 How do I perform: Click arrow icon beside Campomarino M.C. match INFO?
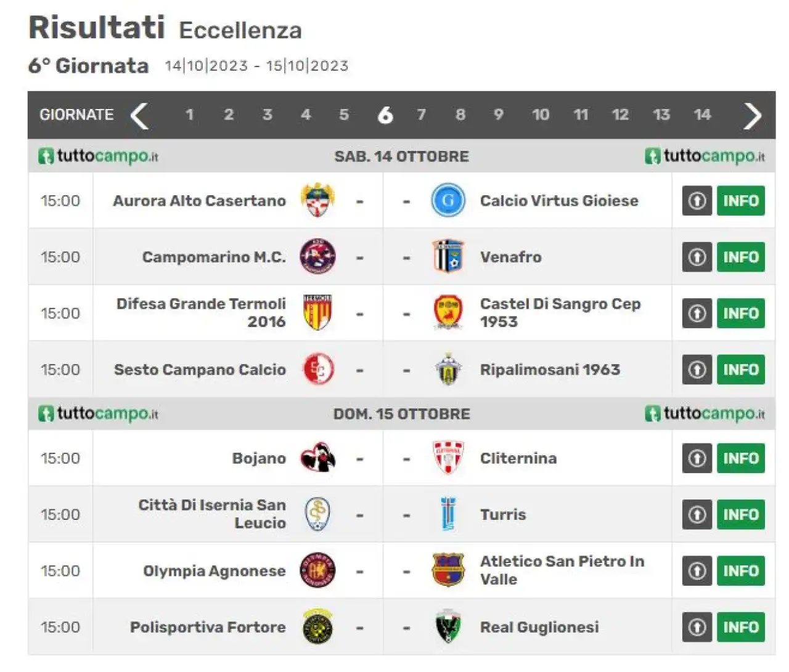click(697, 257)
